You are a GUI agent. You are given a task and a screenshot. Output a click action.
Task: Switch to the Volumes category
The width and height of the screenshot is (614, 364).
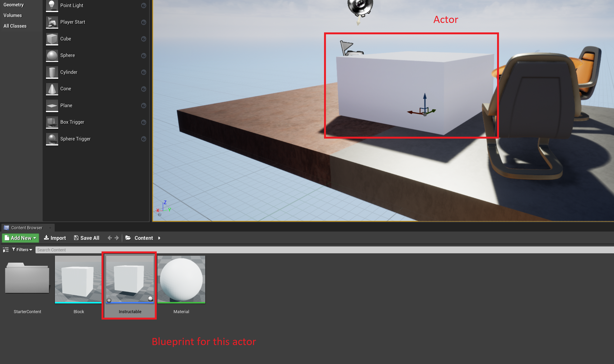[13, 15]
